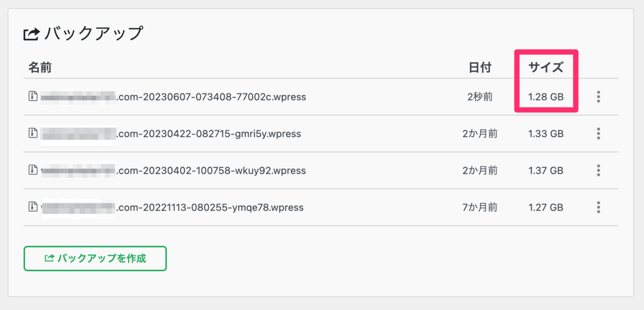The image size is (644, 310).
Task: Click archive file icon of 20230607 backup
Action: click(33, 96)
